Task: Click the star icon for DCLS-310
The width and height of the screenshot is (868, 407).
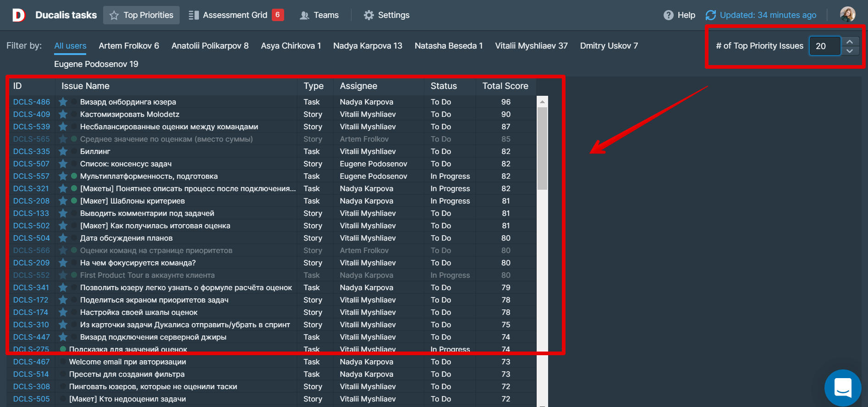Action: pos(63,324)
